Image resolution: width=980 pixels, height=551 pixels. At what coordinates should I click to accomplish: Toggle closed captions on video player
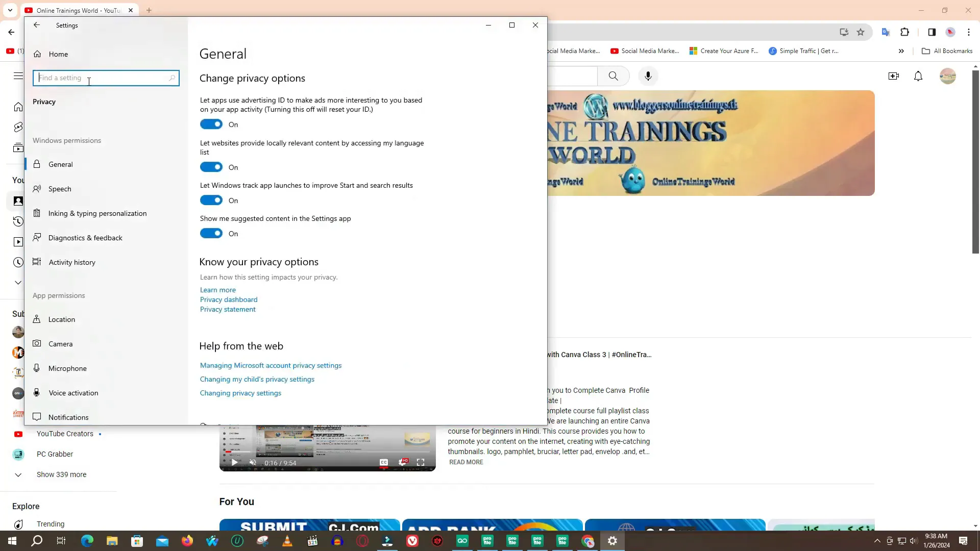click(x=384, y=463)
